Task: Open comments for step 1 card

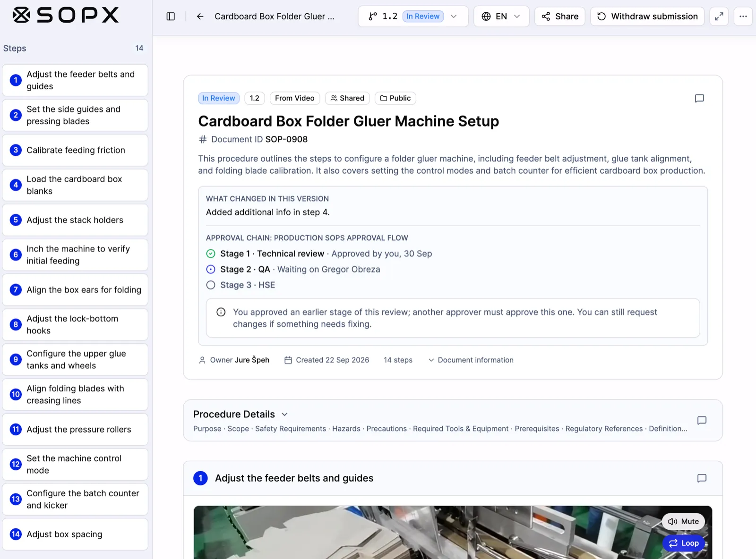Action: tap(702, 478)
